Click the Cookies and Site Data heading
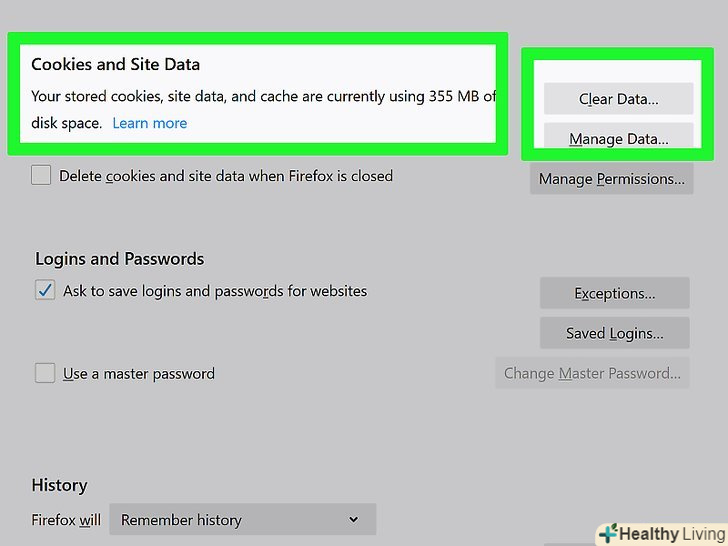This screenshot has height=546, width=728. (115, 64)
